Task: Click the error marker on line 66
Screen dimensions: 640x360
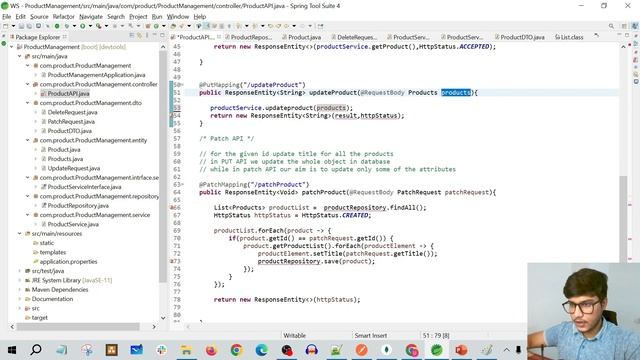Action: [171, 207]
